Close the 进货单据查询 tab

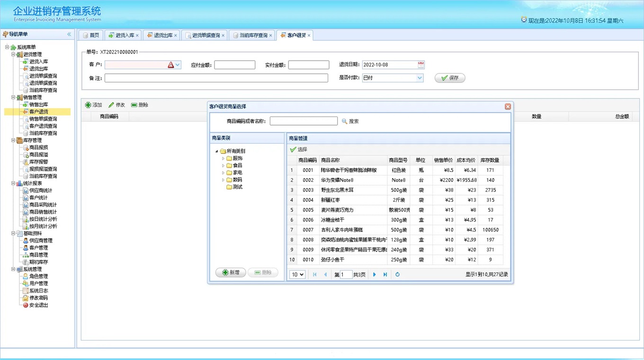click(x=223, y=36)
